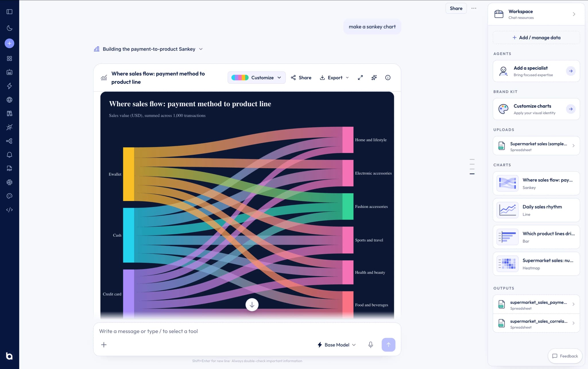Open the dashboard grid icon in sidebar

[9, 59]
